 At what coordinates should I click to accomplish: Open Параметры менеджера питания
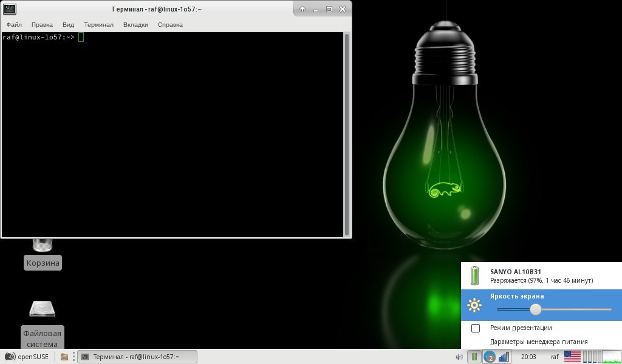click(x=539, y=342)
